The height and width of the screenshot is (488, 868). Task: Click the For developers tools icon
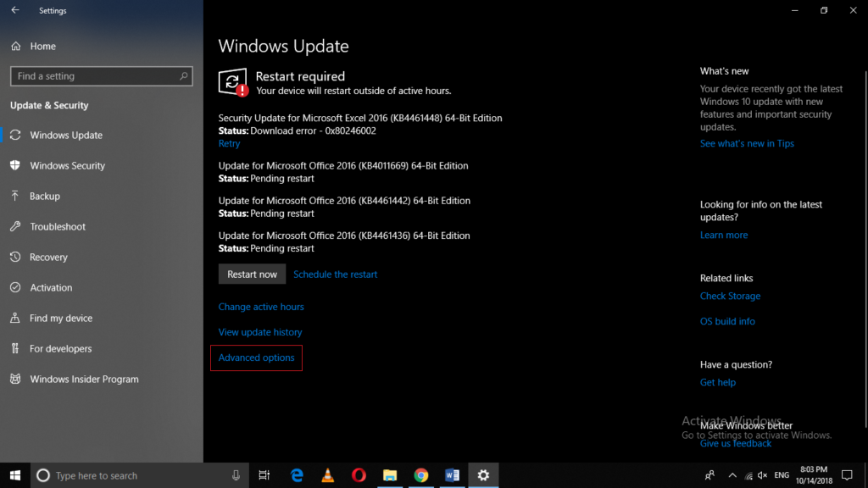(15, 348)
